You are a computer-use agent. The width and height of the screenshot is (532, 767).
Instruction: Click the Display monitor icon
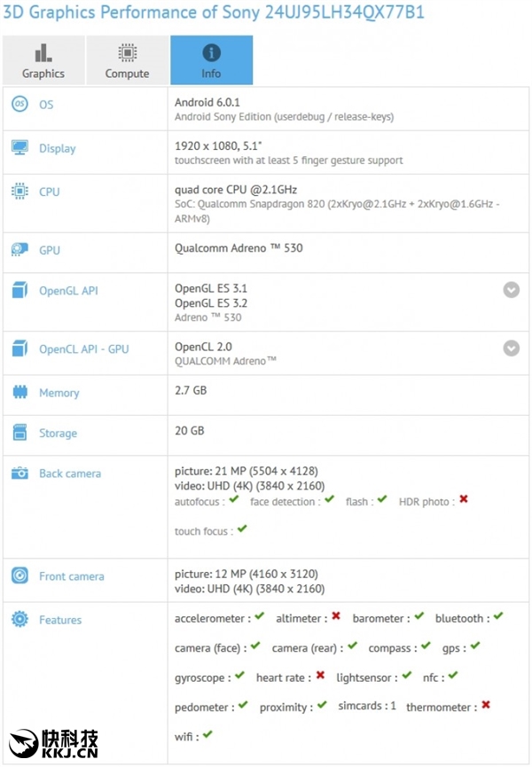coord(20,148)
